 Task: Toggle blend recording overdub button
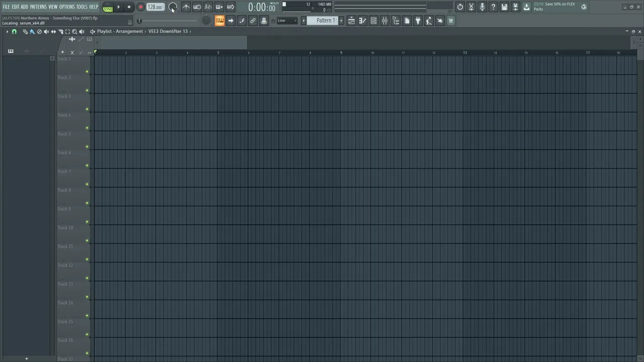click(219, 7)
